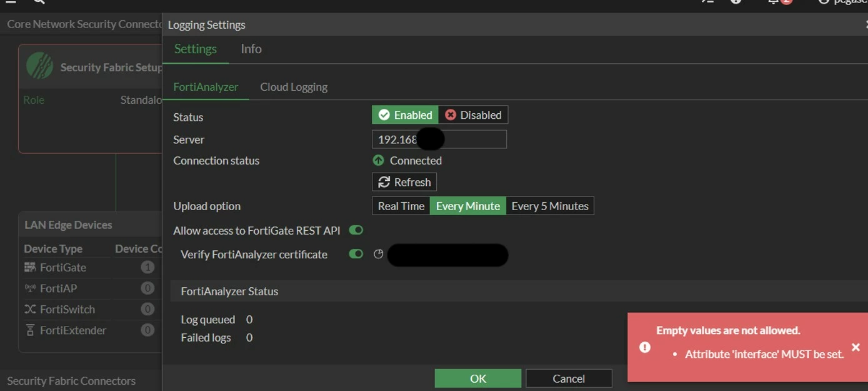
Task: Click the green Connected status arrow icon
Action: click(x=378, y=161)
